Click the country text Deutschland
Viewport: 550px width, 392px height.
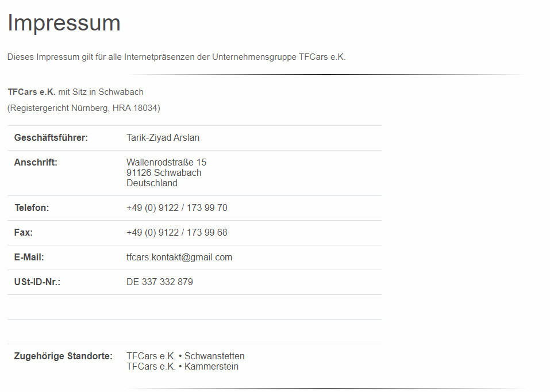coord(152,183)
